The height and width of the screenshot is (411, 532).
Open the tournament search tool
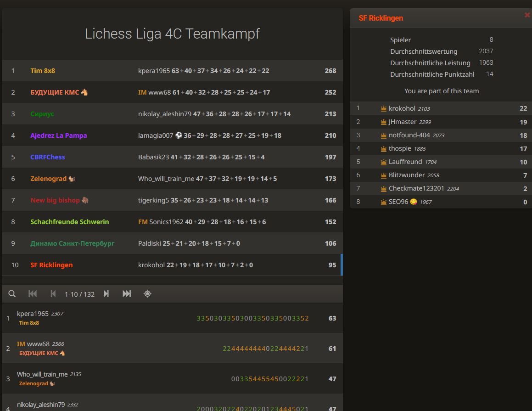12,293
